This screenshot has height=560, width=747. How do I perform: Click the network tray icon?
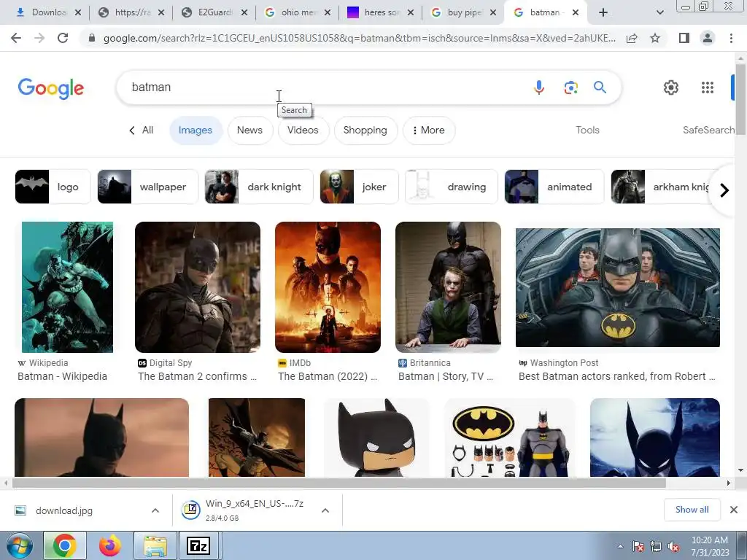656,547
